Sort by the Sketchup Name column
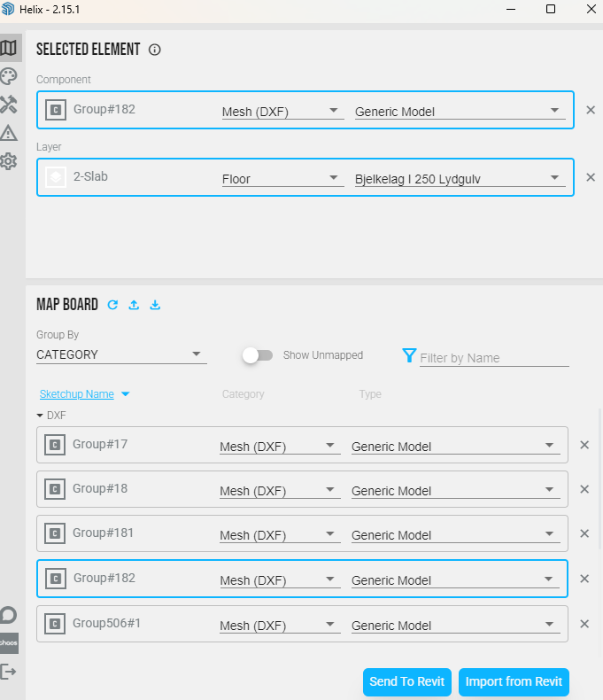The image size is (603, 700). (x=76, y=394)
